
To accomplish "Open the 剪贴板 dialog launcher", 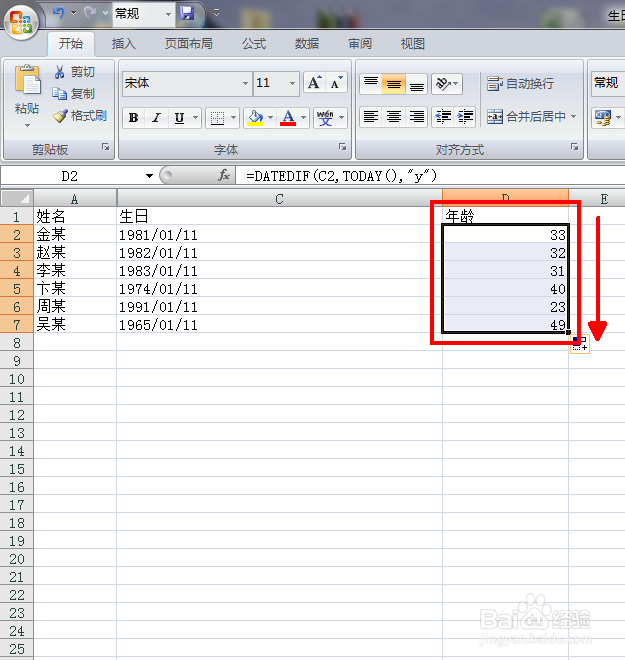I will tap(105, 146).
